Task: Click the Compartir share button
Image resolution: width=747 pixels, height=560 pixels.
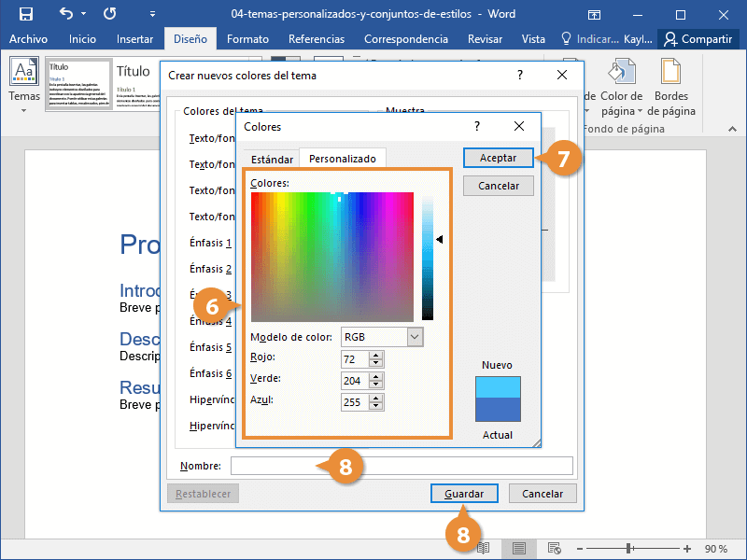Action: [x=698, y=39]
